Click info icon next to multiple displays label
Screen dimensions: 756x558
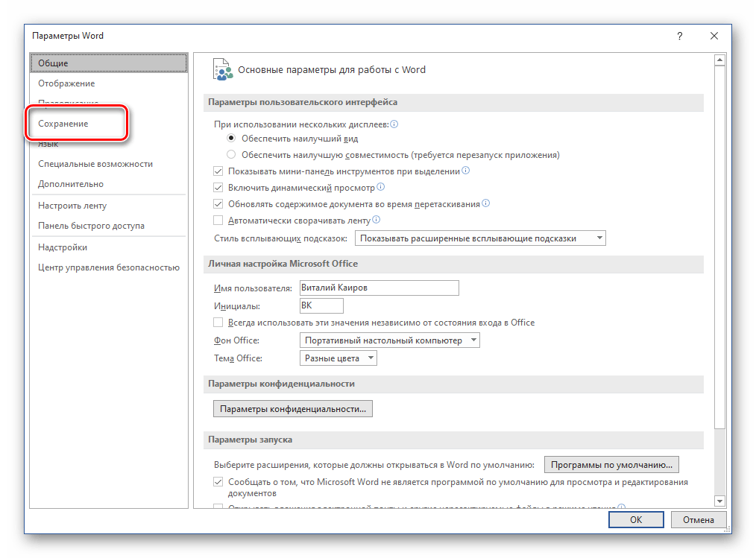click(394, 124)
